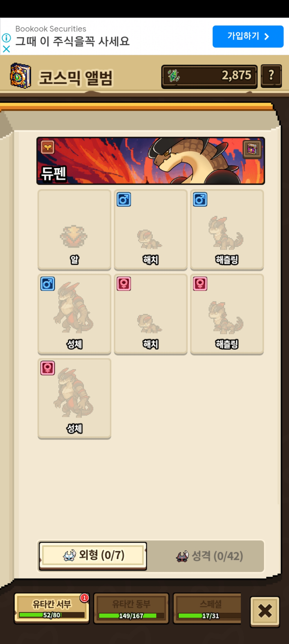The width and height of the screenshot is (289, 644).
Task: Close the album with the X button
Action: coord(265,612)
